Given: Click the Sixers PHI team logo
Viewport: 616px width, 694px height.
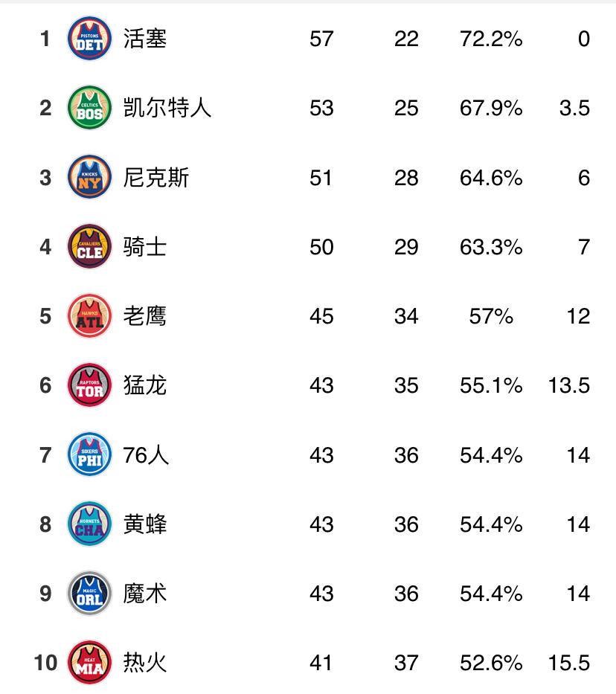Looking at the screenshot, I should tap(89, 454).
